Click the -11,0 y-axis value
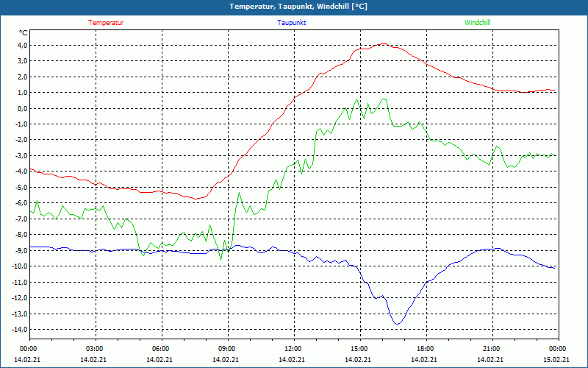 [20, 282]
